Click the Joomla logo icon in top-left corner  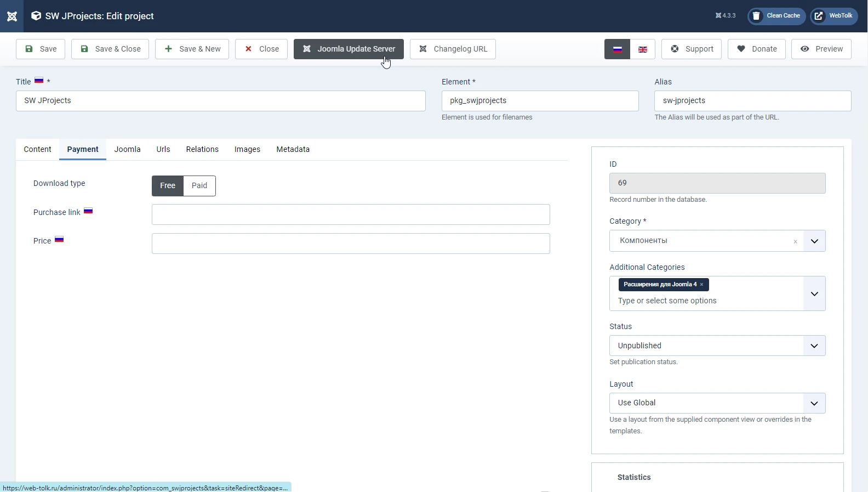12,16
